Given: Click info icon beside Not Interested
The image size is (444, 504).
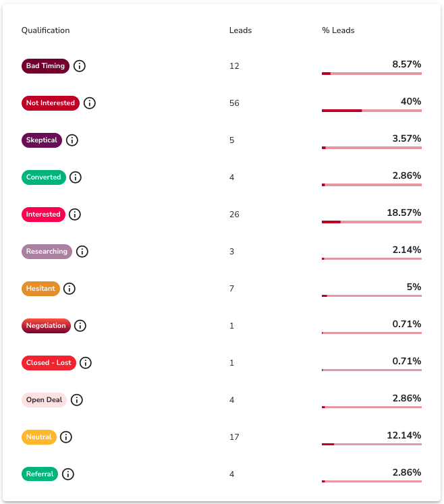Looking at the screenshot, I should (x=90, y=103).
